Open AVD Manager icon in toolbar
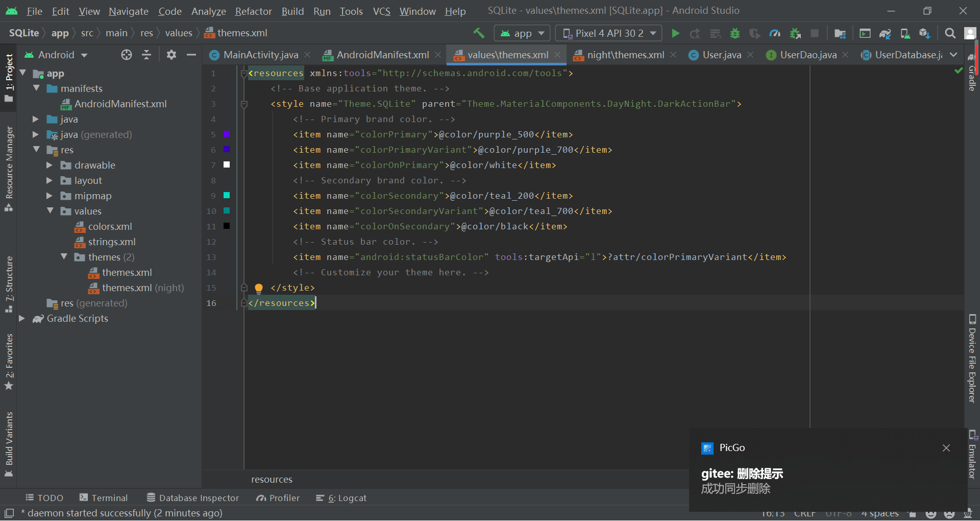Screen dimensions: 980x521 [x=905, y=33]
